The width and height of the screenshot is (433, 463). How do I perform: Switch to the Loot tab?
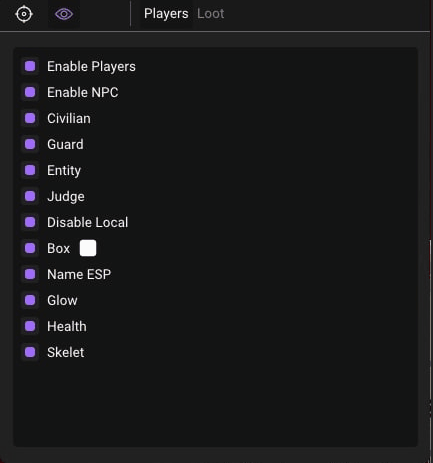pos(210,14)
